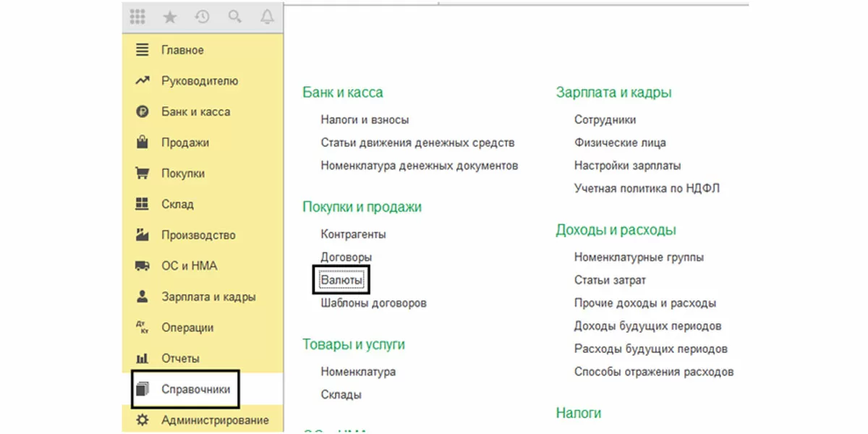Click the Продажи shopping bag icon
The height and width of the screenshot is (434, 868).
click(142, 142)
